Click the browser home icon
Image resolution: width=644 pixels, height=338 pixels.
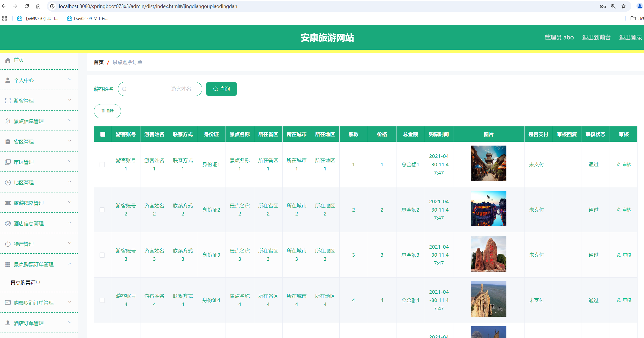point(38,6)
